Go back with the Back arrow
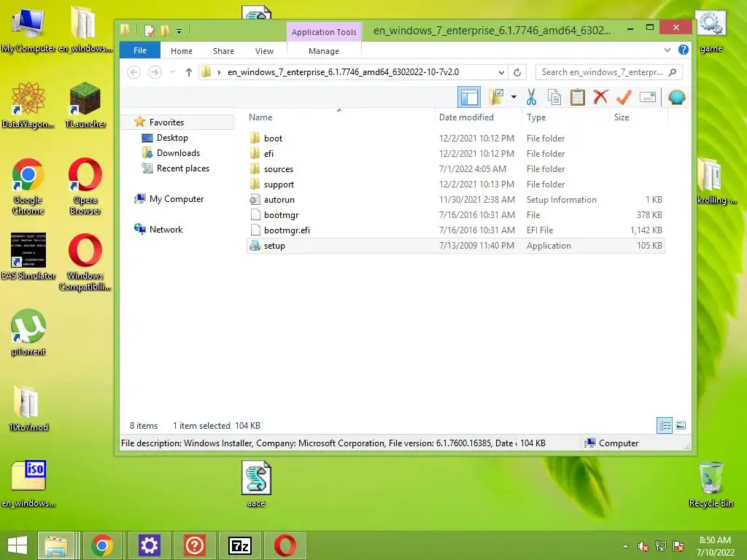Screen dimensions: 747x560 134,72
